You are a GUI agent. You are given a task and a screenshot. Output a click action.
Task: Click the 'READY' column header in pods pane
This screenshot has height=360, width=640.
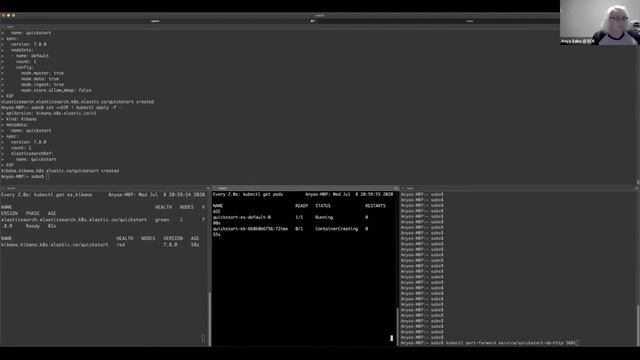pyautogui.click(x=302, y=206)
